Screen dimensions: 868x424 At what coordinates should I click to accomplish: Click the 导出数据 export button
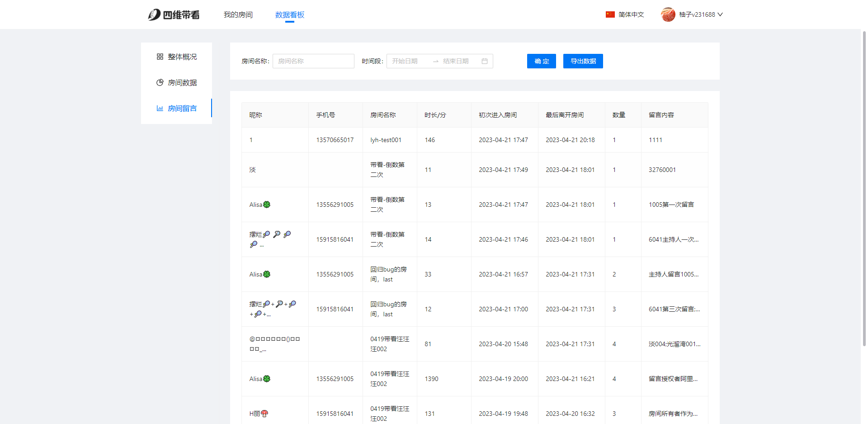pos(583,61)
